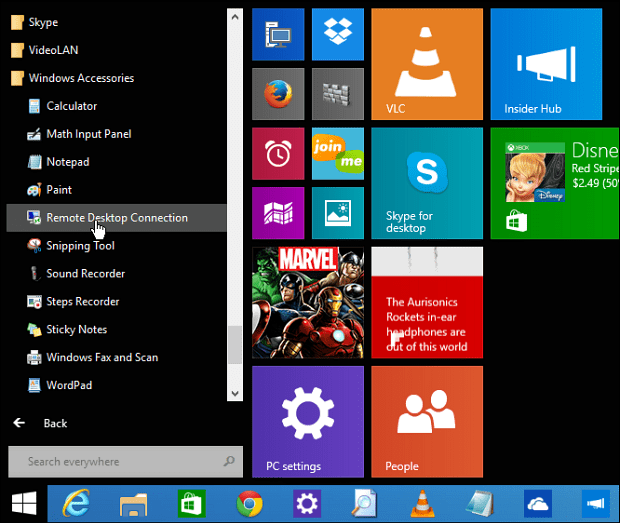620x523 pixels.
Task: Click the scrollbar up arrow
Action: (235, 17)
